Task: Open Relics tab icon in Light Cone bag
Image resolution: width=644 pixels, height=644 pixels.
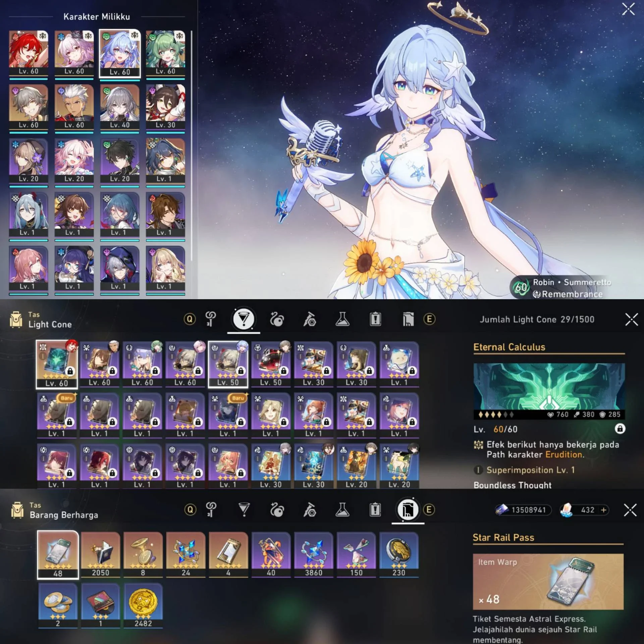Action: coord(277,319)
